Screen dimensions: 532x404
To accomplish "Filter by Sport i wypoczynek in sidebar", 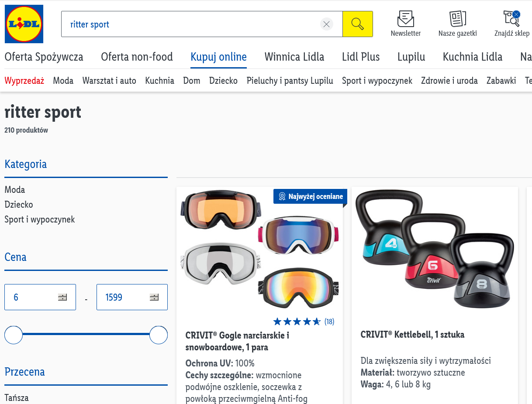I will pyautogui.click(x=40, y=219).
